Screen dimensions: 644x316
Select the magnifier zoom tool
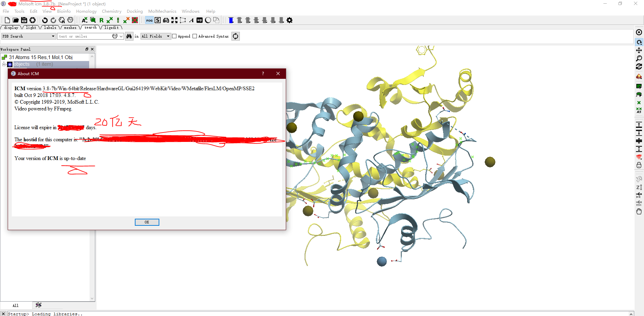639,58
